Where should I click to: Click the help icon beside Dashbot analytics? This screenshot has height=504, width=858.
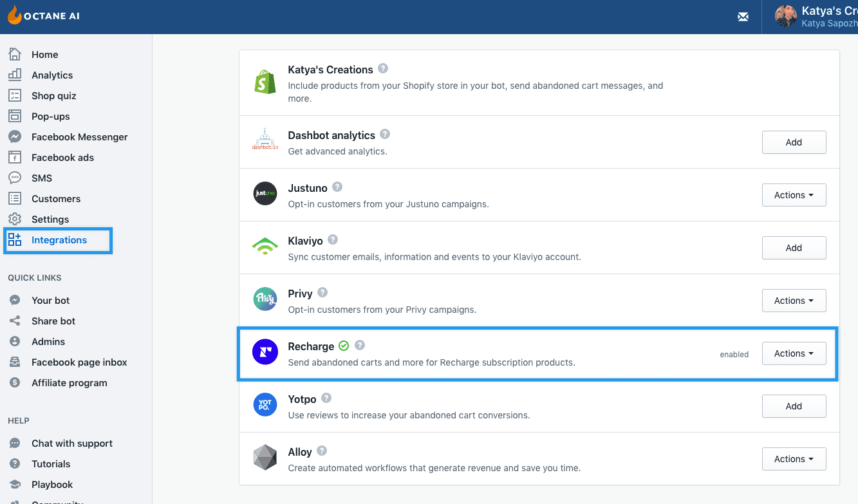coord(385,134)
